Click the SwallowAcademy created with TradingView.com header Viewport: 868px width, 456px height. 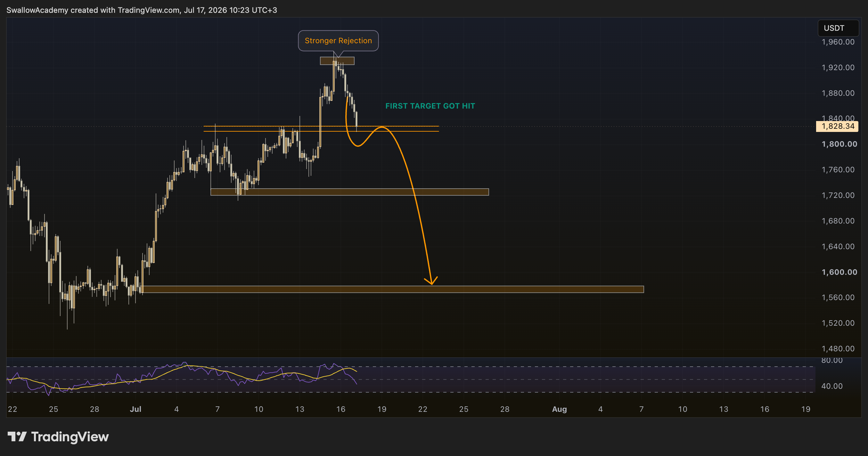142,10
